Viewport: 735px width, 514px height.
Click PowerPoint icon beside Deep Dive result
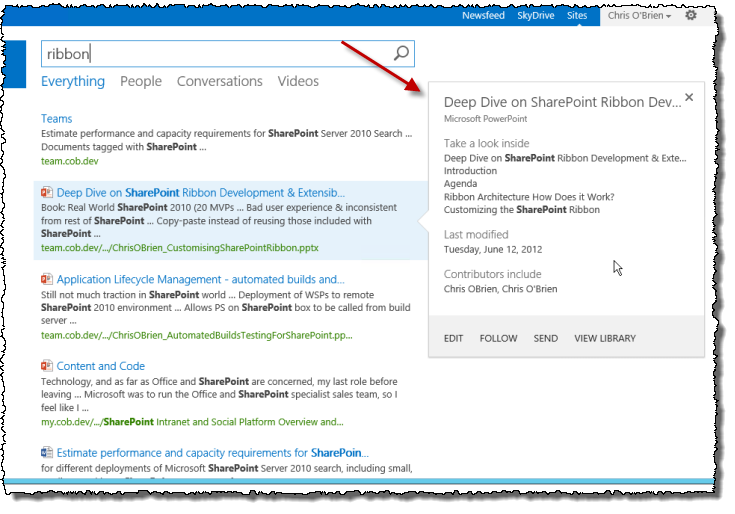46,192
